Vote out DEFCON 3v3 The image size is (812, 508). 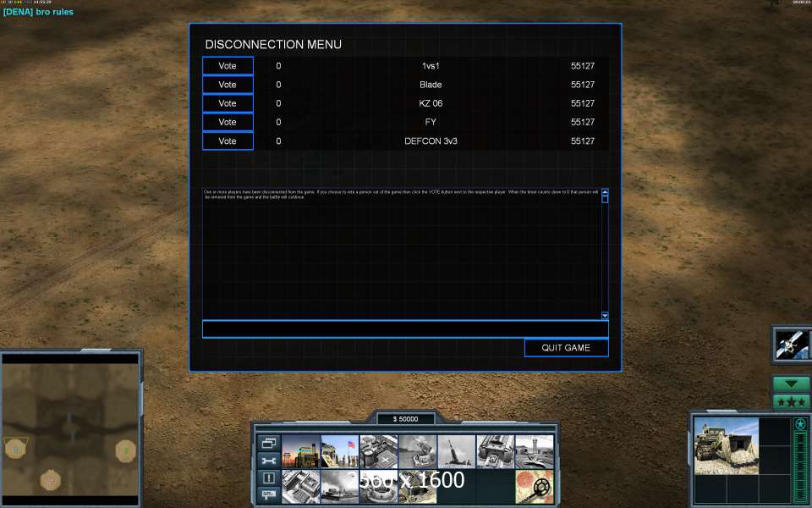pyautogui.click(x=228, y=141)
